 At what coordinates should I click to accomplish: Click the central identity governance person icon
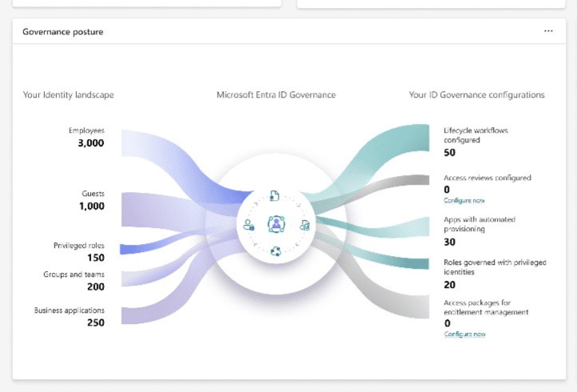[x=276, y=224]
